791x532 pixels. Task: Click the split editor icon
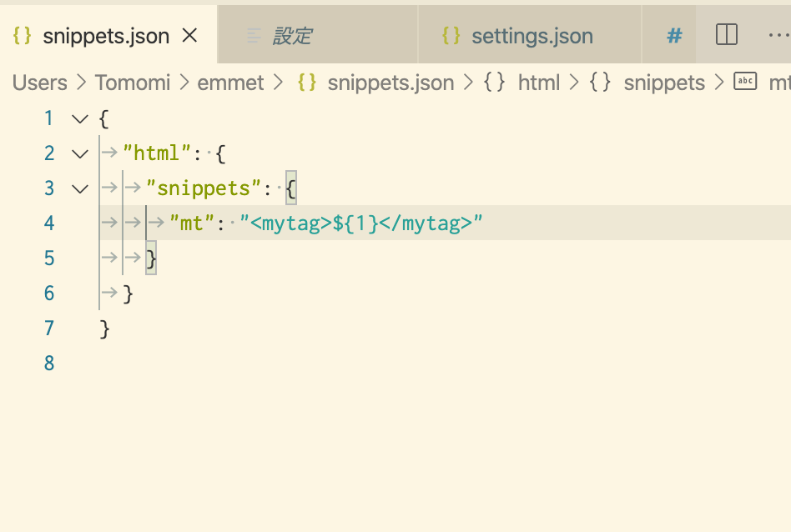tap(727, 35)
